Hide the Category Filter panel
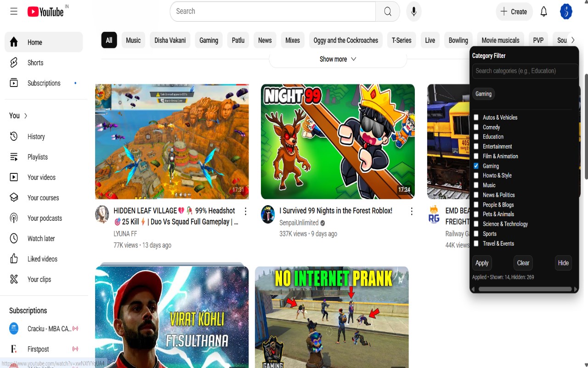The width and height of the screenshot is (588, 368). point(563,263)
